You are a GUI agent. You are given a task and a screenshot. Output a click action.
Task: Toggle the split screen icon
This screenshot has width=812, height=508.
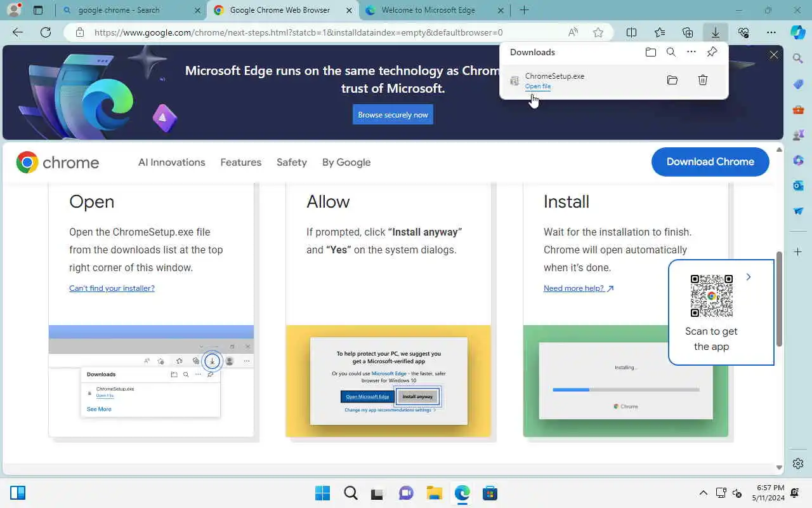click(x=632, y=32)
